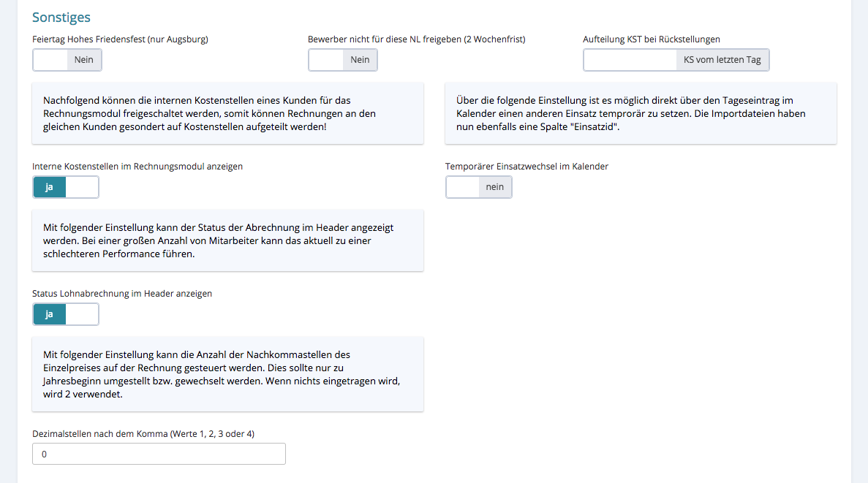Click the info box about Nachkommastellen des Einzelpreises

coord(227,374)
